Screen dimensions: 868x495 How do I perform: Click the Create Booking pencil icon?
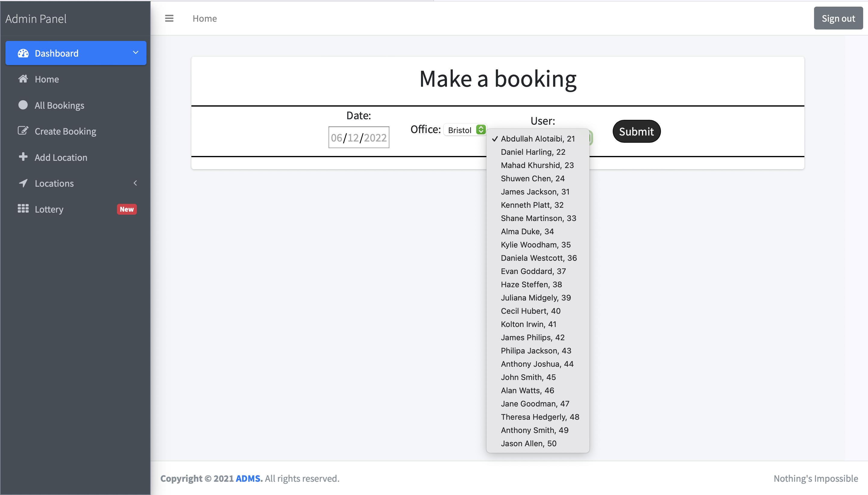23,131
